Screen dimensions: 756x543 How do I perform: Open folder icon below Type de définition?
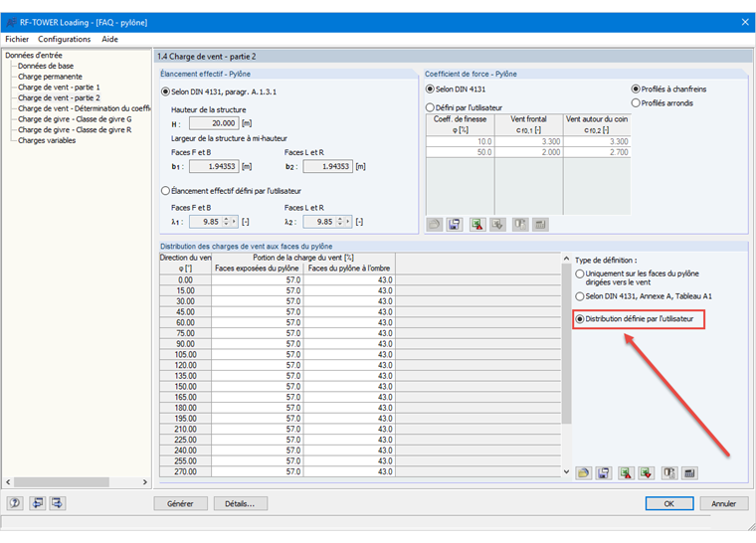point(583,473)
